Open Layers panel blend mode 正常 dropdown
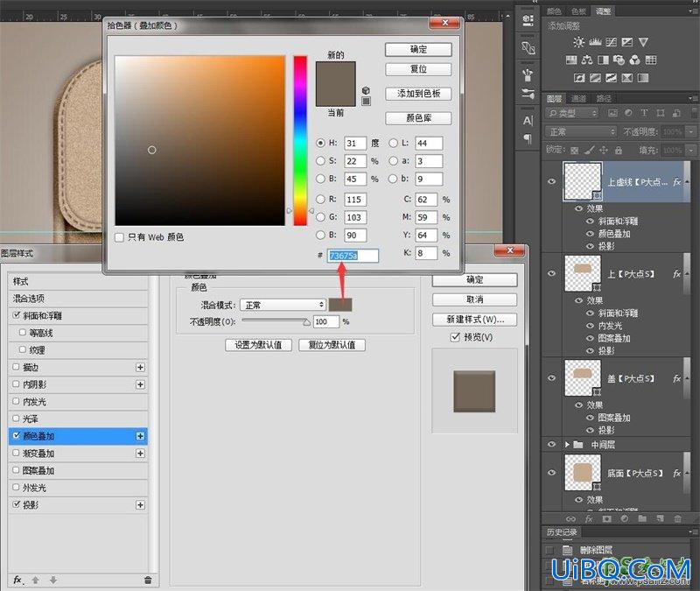Image resolution: width=700 pixels, height=591 pixels. coord(581,132)
